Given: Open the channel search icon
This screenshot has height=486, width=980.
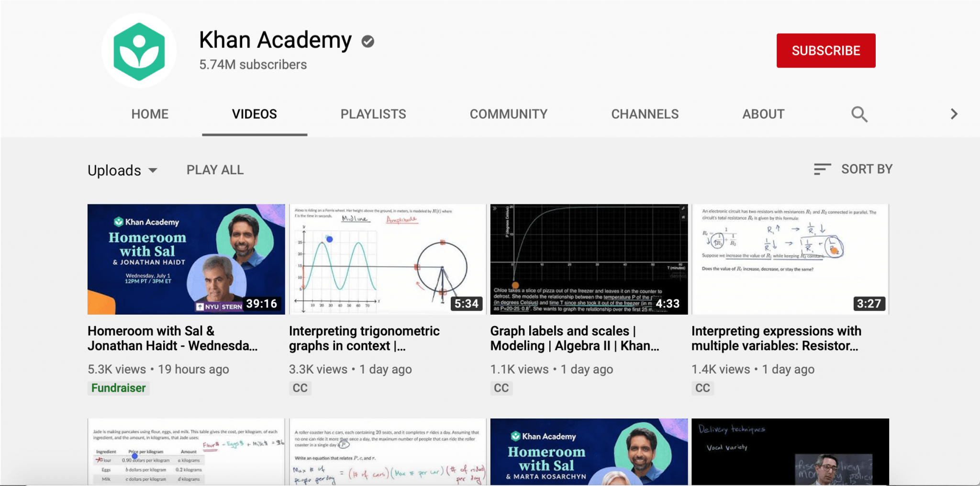Looking at the screenshot, I should tap(859, 114).
